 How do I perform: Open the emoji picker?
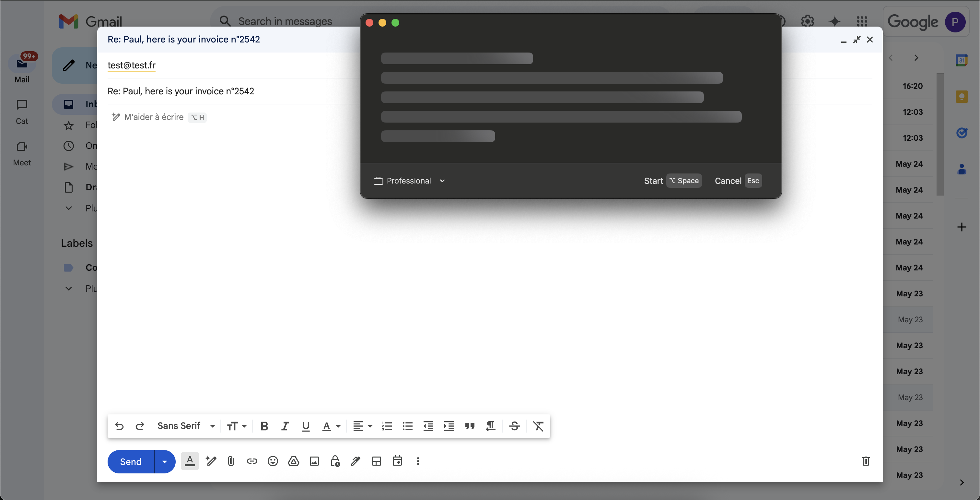coord(273,461)
